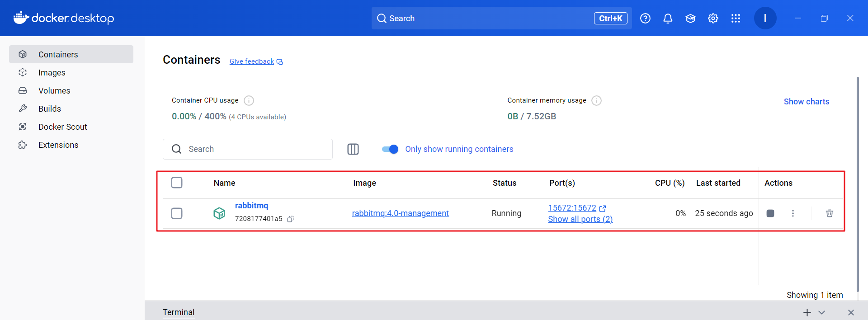The width and height of the screenshot is (868, 320).
Task: Open rabbitmq more actions menu
Action: pyautogui.click(x=793, y=213)
